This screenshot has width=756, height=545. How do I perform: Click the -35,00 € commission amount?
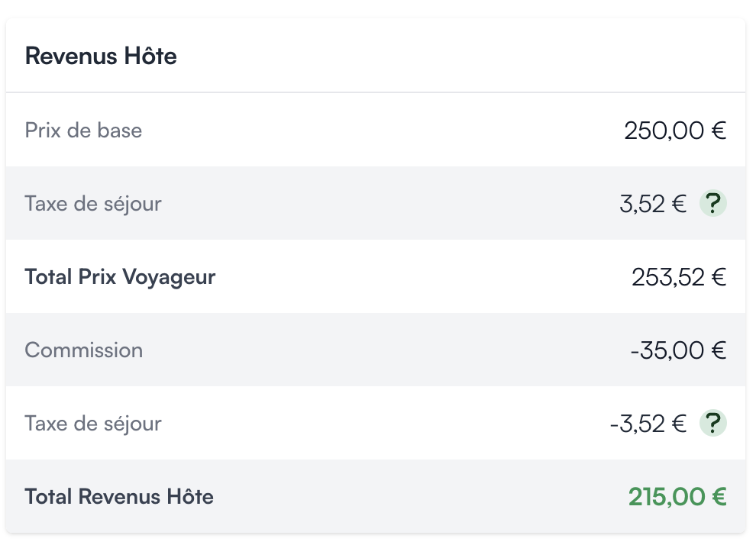click(x=678, y=350)
